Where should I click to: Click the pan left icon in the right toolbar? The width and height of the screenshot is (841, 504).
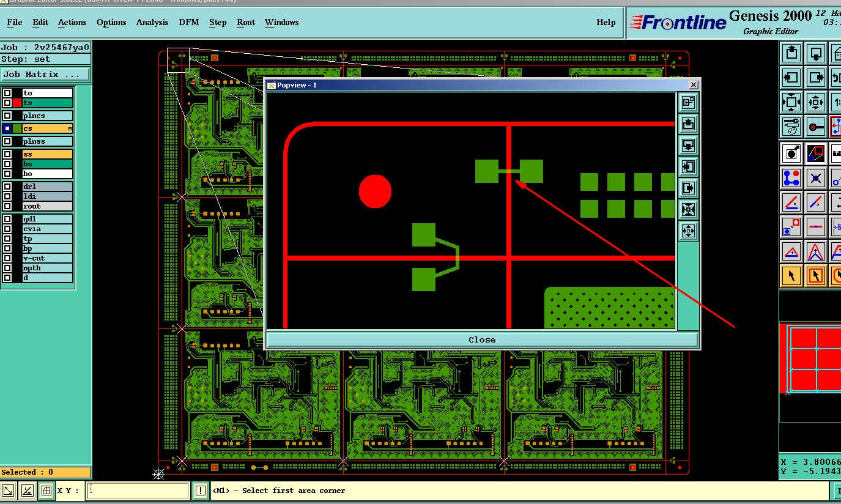(x=792, y=78)
